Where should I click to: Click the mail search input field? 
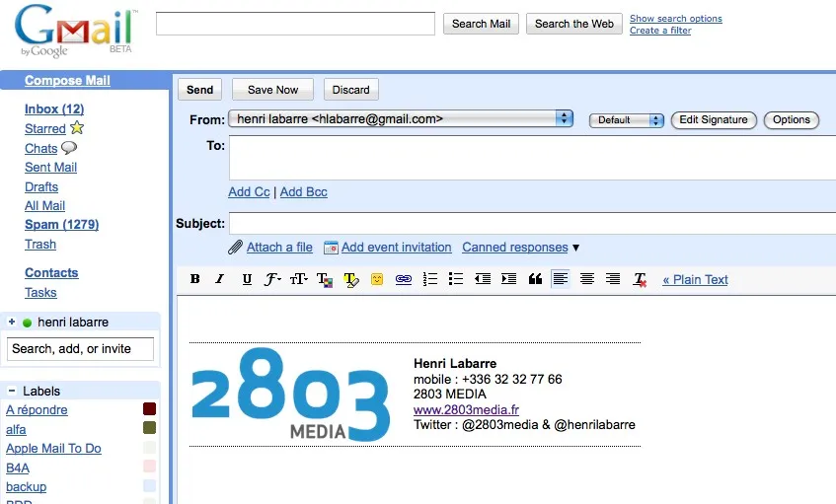coord(295,24)
